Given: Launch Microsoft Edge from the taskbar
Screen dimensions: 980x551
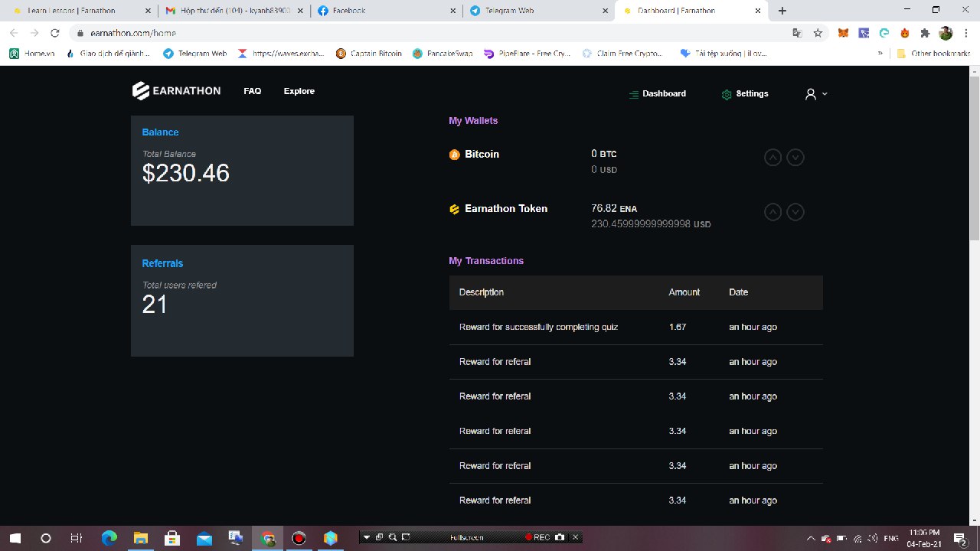Looking at the screenshot, I should tap(109, 538).
